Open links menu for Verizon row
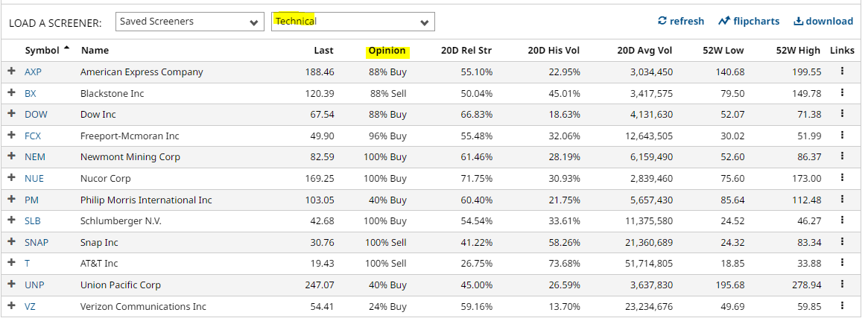 pos(842,306)
